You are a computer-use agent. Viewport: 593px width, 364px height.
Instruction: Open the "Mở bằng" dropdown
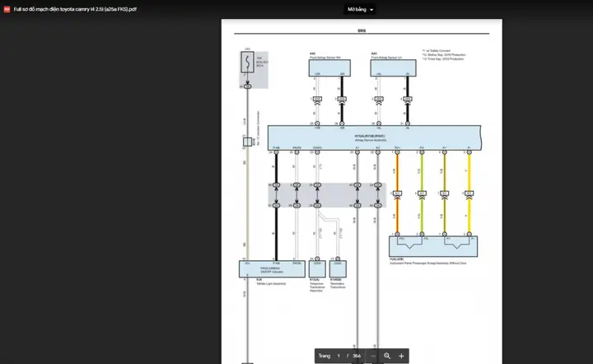click(360, 9)
